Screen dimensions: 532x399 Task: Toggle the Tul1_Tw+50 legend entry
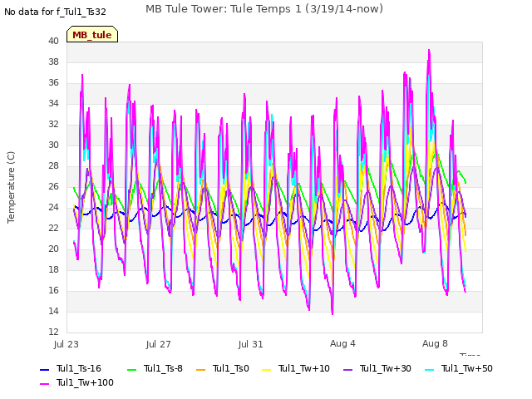[459, 368]
